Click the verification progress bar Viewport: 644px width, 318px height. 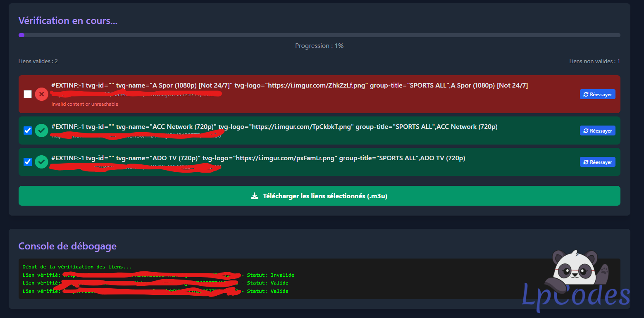(x=319, y=35)
